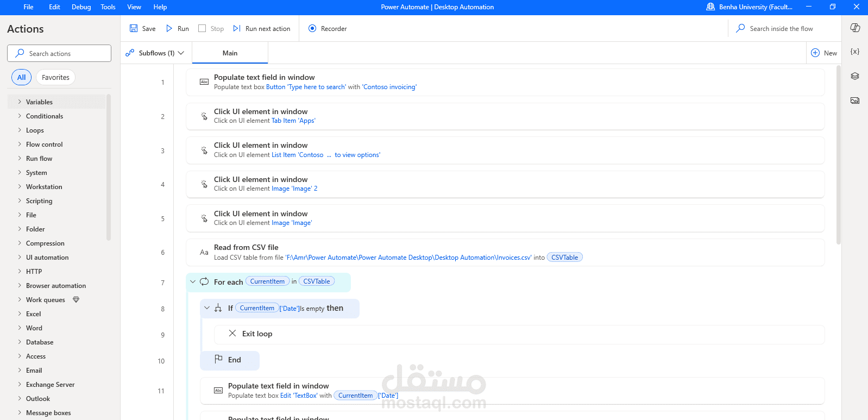Click the Subflows icon
The width and height of the screenshot is (868, 420).
(x=130, y=53)
